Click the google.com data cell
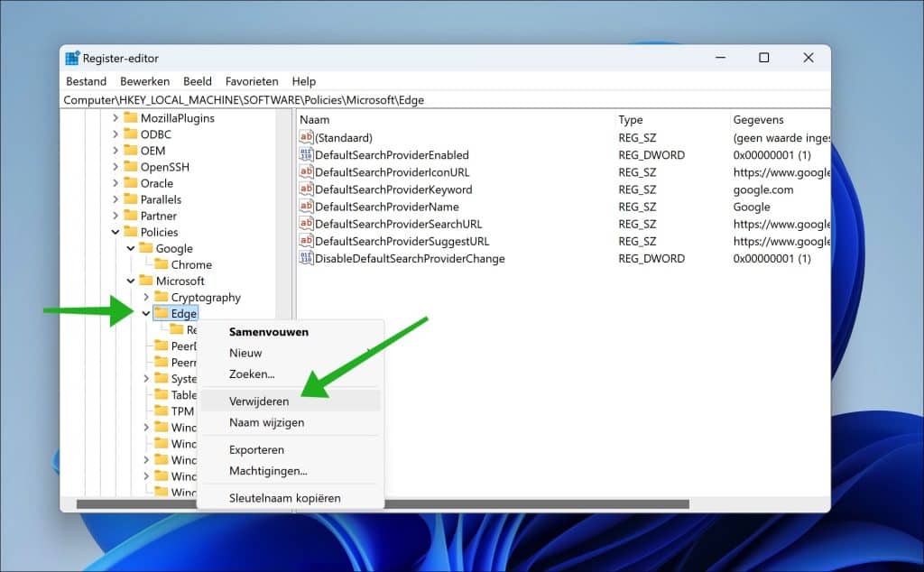This screenshot has height=572, width=924. pos(763,189)
